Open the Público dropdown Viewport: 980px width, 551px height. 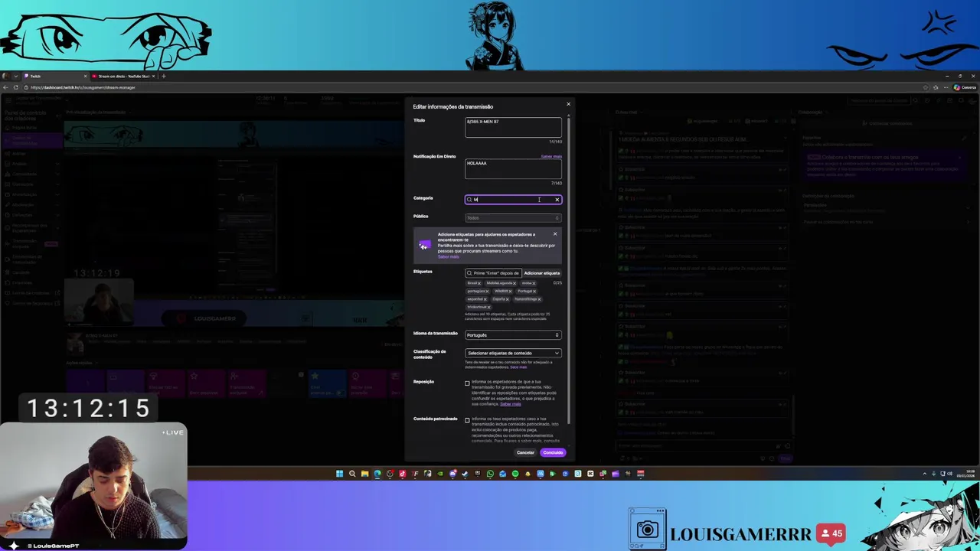[513, 218]
